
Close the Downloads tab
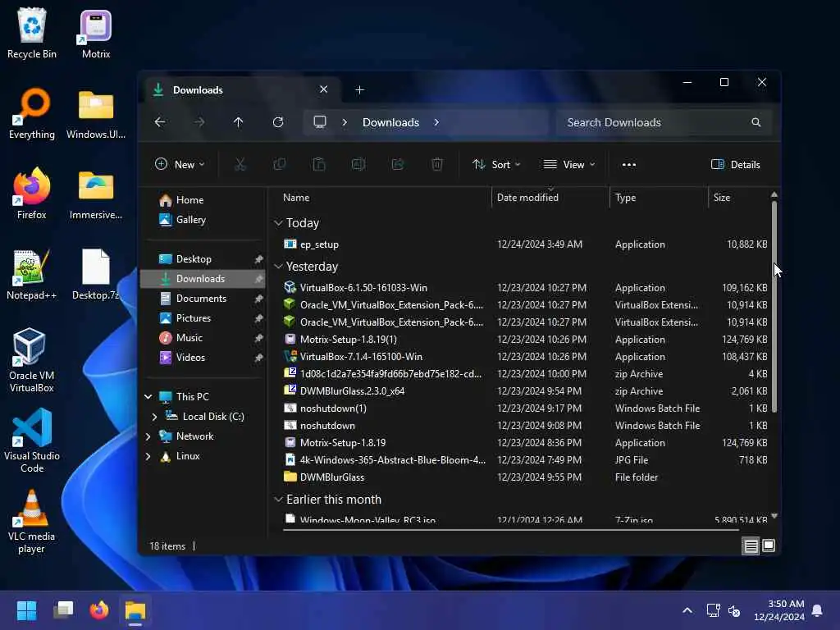[x=323, y=89]
